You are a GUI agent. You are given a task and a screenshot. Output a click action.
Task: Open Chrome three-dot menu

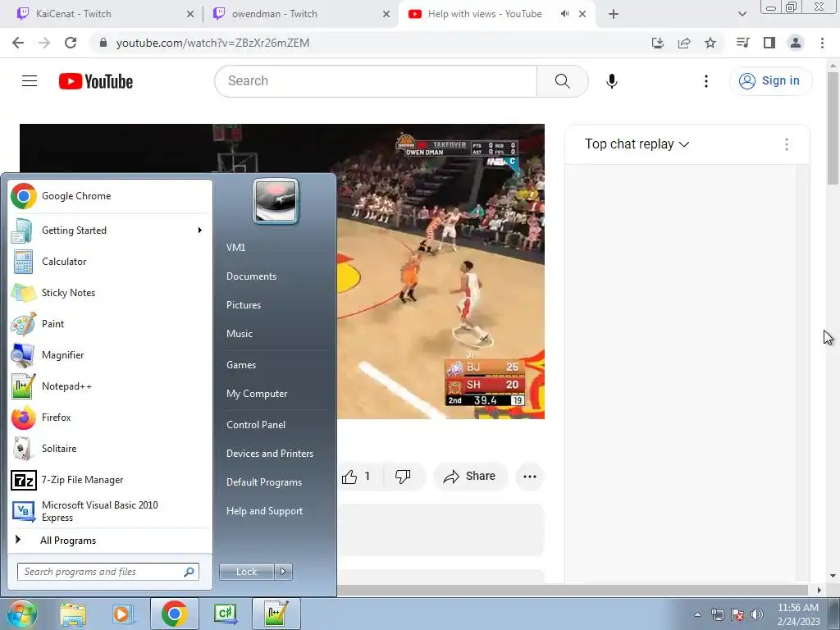pos(822,43)
